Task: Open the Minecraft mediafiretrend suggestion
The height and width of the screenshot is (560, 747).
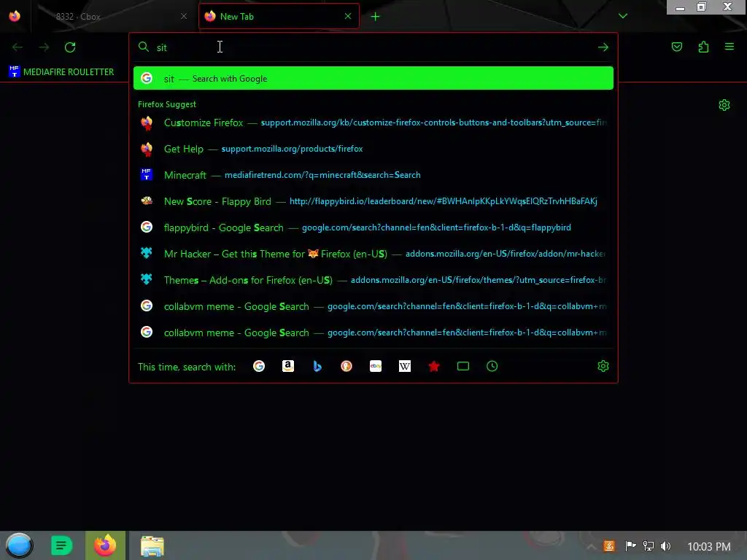Action: point(373,175)
